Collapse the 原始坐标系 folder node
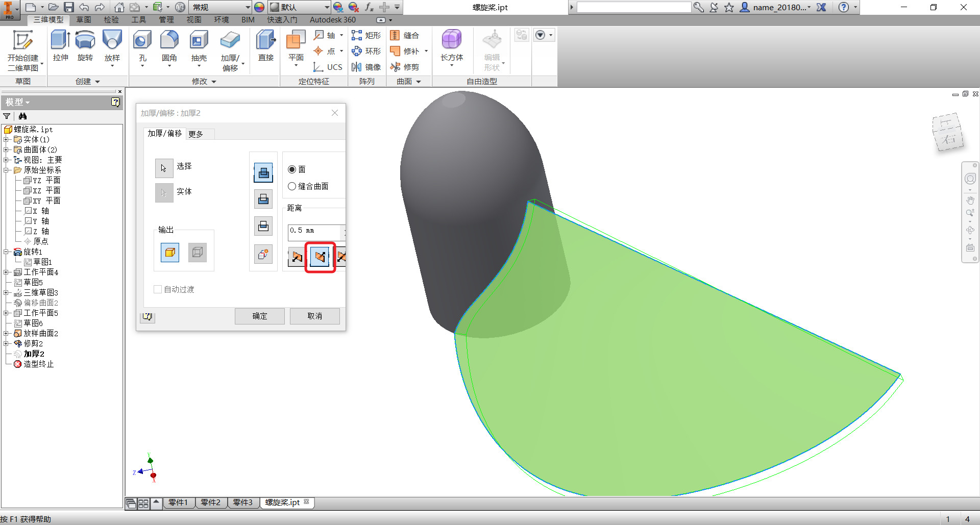The height and width of the screenshot is (525, 980). click(6, 170)
